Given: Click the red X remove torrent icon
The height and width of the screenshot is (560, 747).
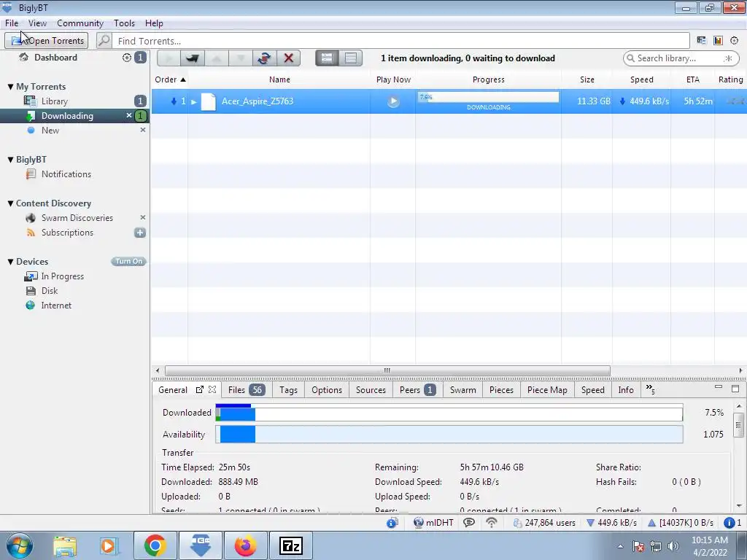Looking at the screenshot, I should [x=288, y=58].
